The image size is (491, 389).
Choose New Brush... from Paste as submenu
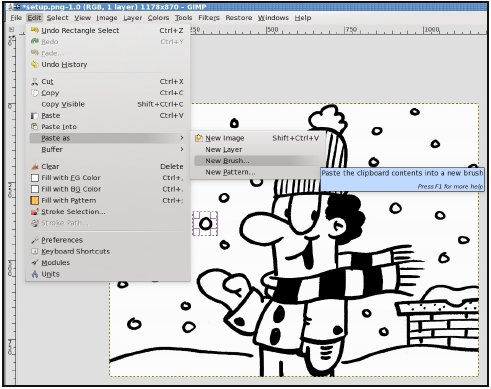[227, 161]
